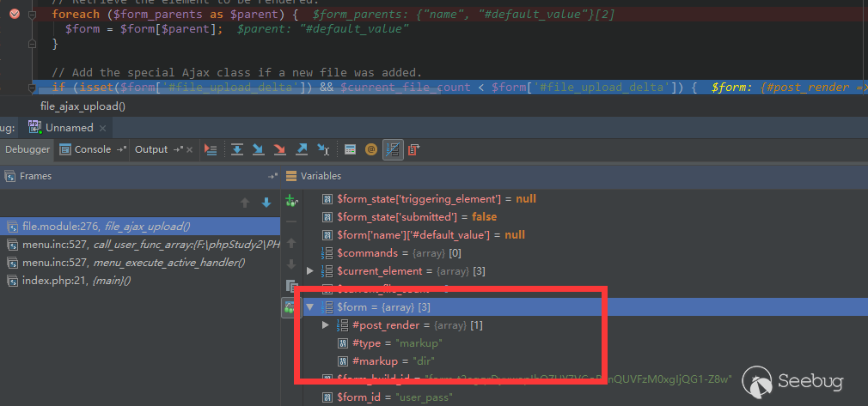Click the Run to Cursor icon
The image size is (868, 406).
coord(323,149)
